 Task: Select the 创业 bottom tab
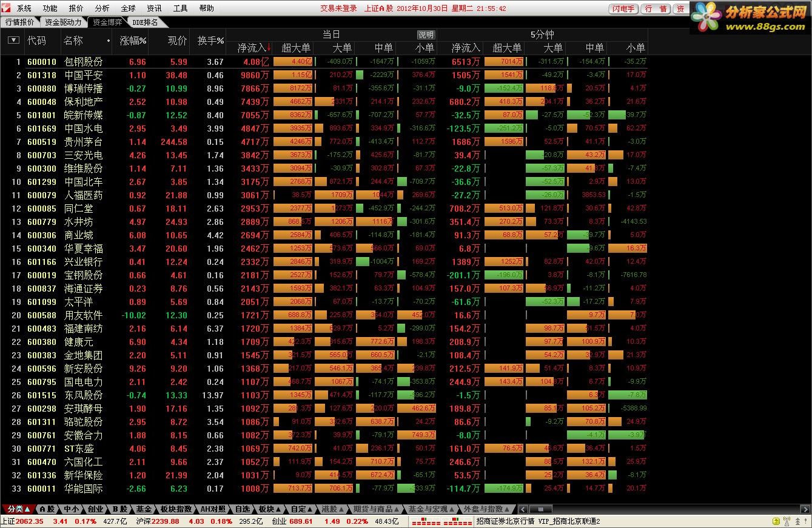tap(95, 509)
